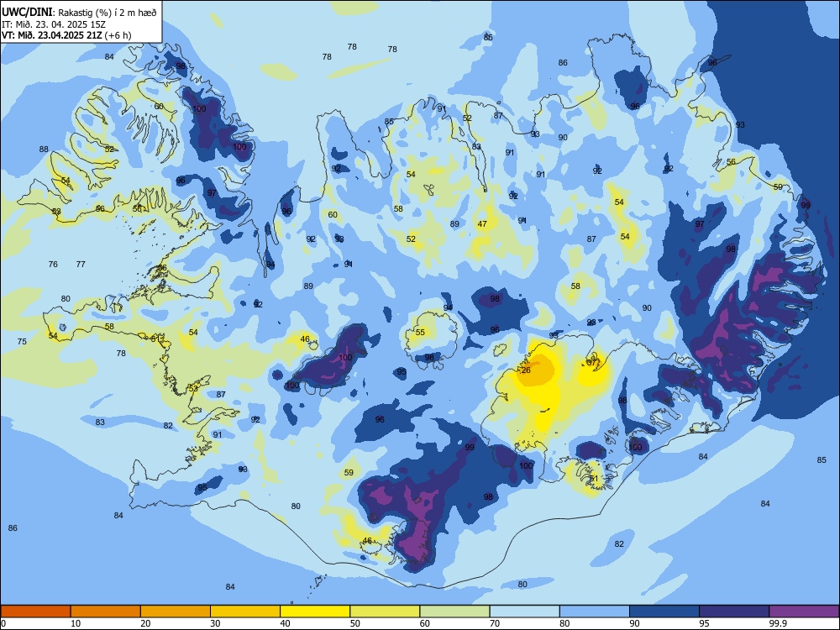
Task: Pick the bright yellow 40–50 legend swatch
Action: point(315,612)
